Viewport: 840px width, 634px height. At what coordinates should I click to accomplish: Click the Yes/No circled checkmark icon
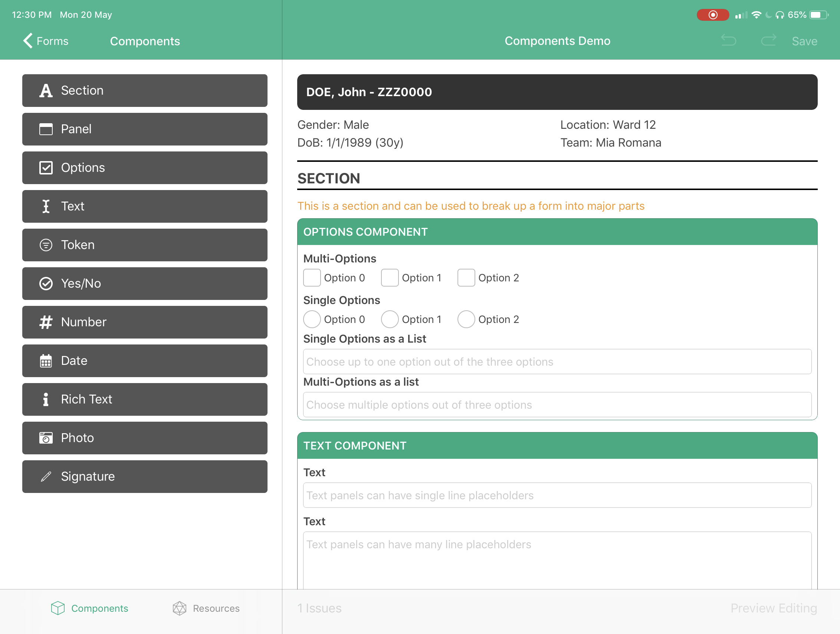[46, 283]
